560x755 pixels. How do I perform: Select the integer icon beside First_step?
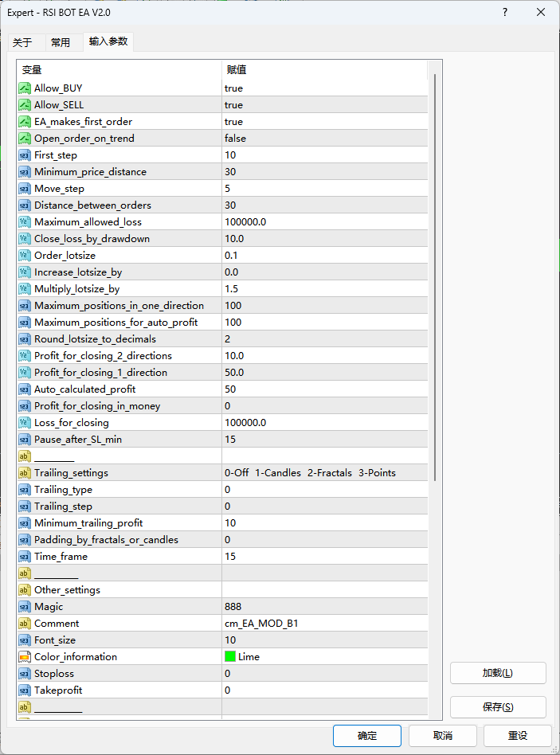(25, 155)
